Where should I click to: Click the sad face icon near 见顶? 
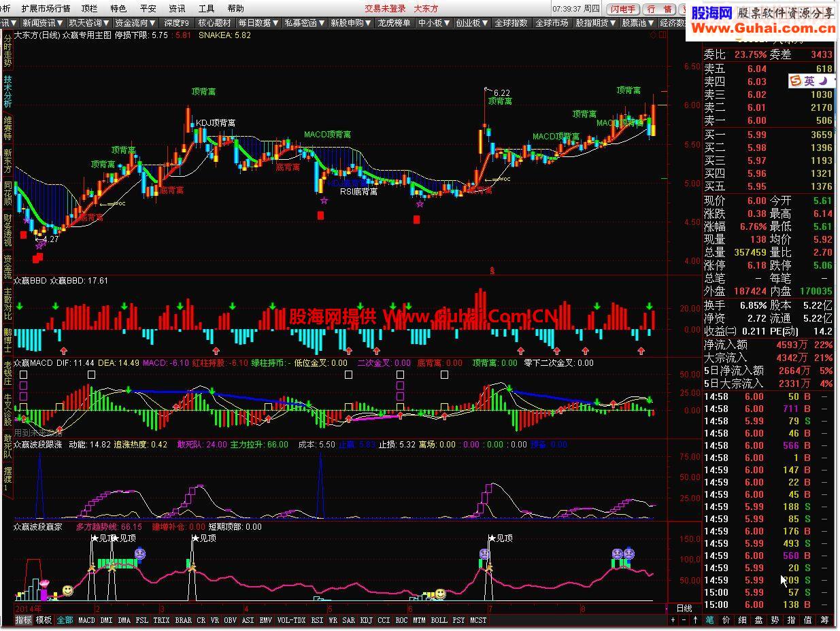[x=139, y=553]
